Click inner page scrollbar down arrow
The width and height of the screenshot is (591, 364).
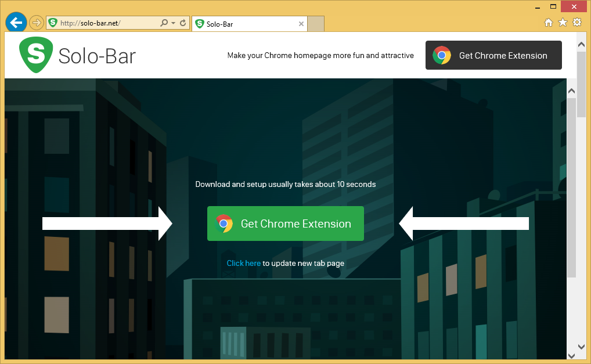pyautogui.click(x=571, y=356)
